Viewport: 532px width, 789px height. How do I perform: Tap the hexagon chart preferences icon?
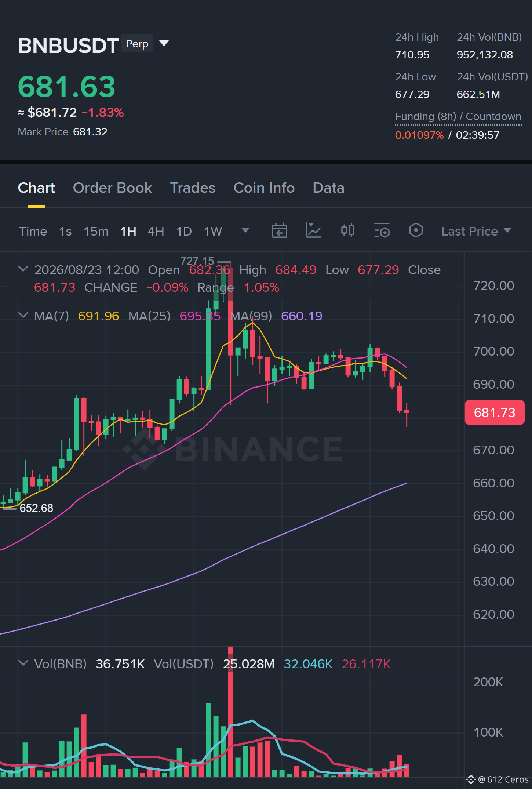point(416,231)
